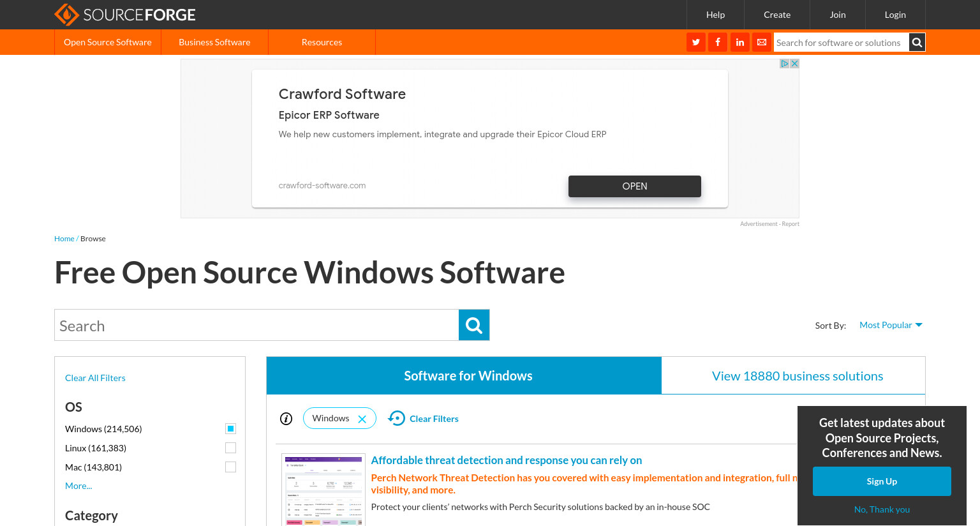Uncheck the Windows OS checkbox
This screenshot has width=980, height=526.
230,429
